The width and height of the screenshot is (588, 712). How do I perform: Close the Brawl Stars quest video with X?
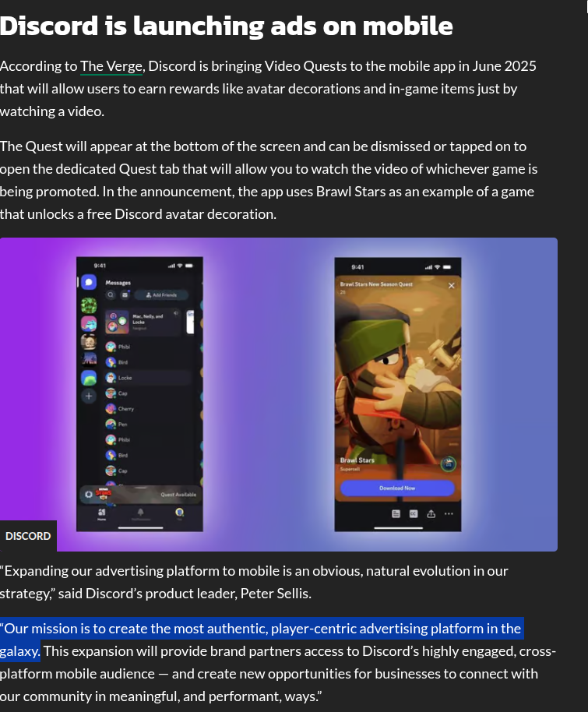coord(452,286)
